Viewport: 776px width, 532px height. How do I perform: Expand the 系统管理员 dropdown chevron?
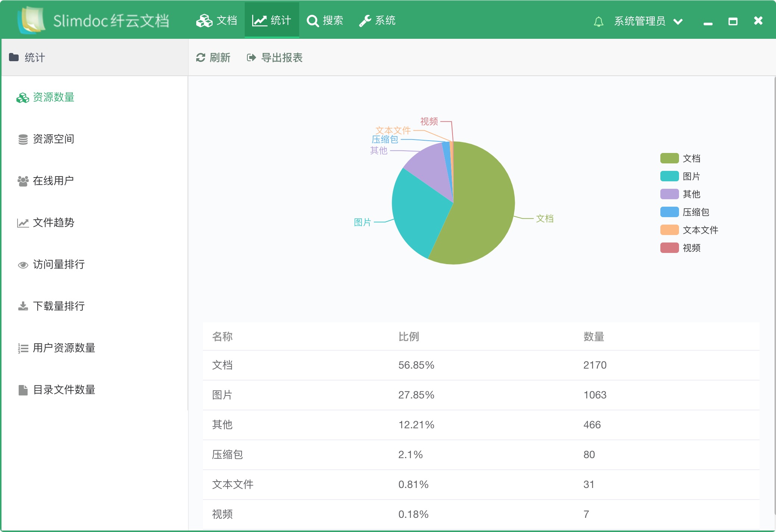(x=678, y=22)
